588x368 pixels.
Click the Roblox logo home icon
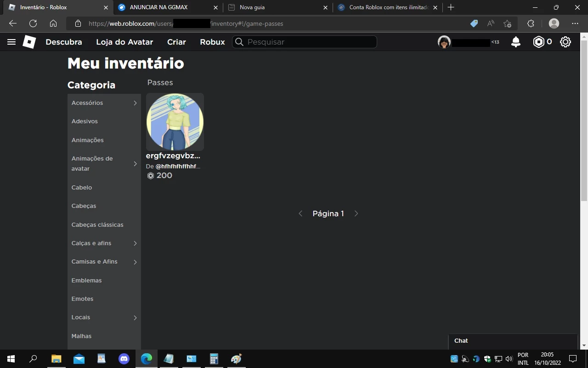tap(29, 42)
